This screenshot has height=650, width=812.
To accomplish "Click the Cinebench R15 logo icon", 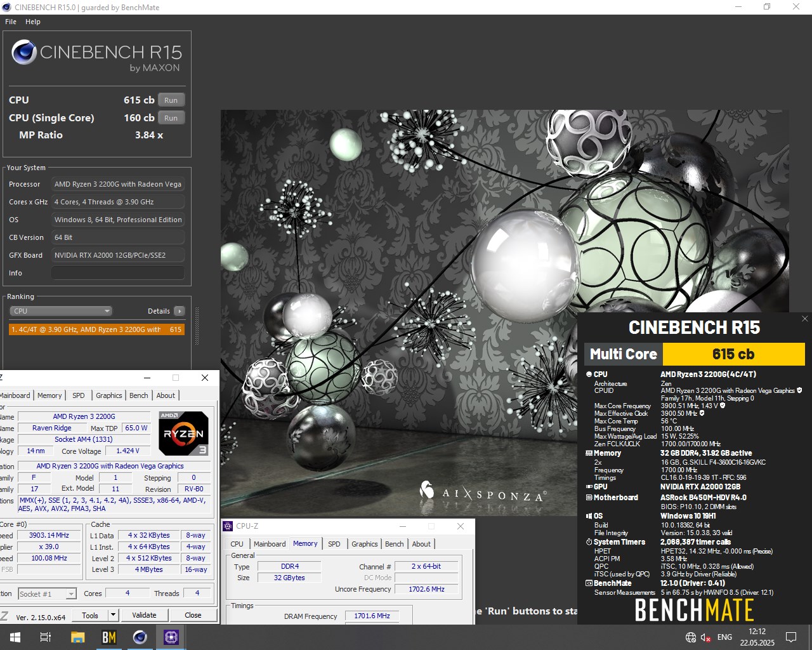I will pos(24,53).
